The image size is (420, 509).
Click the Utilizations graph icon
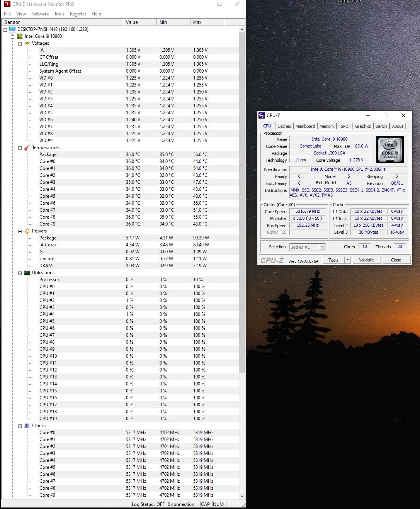27,273
